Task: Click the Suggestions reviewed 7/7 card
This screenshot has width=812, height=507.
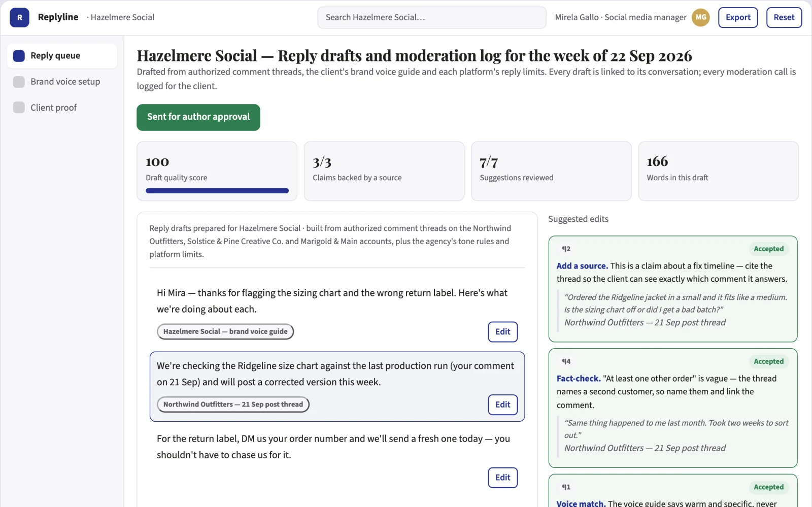Action: click(x=551, y=171)
